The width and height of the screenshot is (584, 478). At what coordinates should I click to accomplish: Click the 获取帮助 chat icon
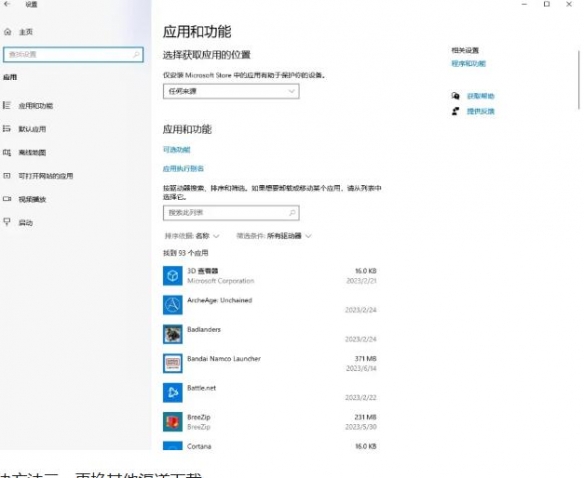pyautogui.click(x=456, y=96)
